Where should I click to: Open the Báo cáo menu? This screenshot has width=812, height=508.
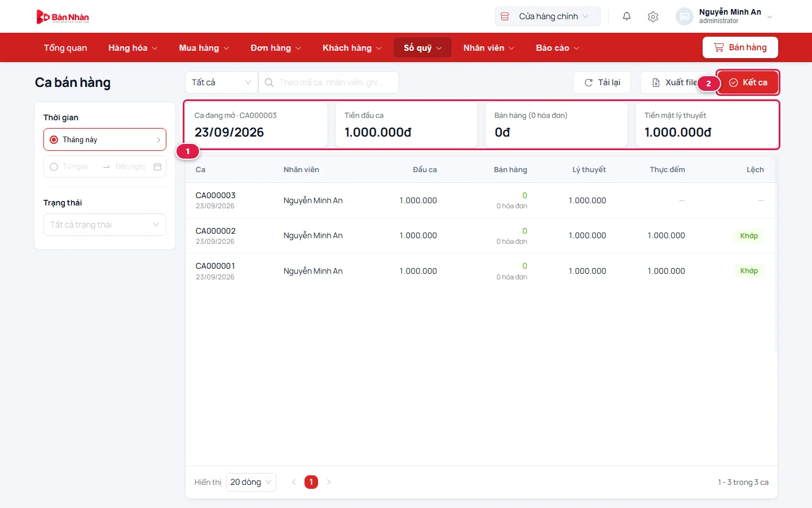click(x=557, y=48)
